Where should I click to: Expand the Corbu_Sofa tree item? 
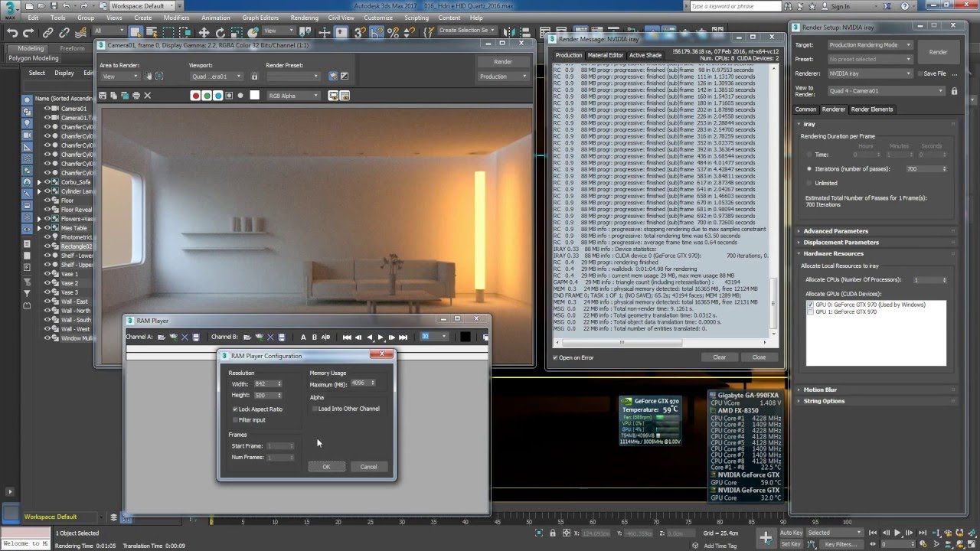[39, 182]
